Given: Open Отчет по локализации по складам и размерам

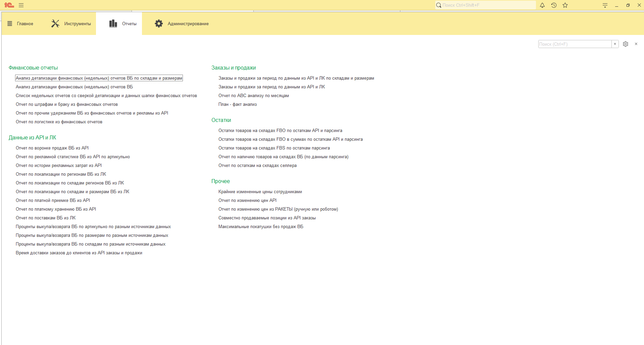Looking at the screenshot, I should coord(72,191).
